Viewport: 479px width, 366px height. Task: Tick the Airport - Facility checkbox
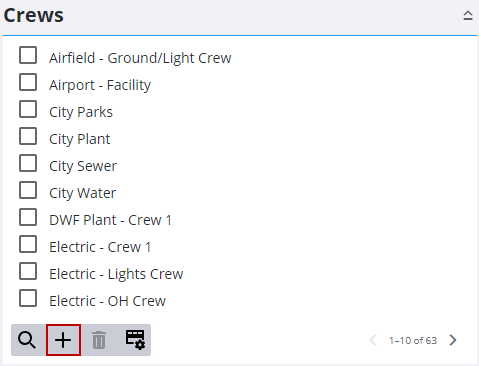28,82
